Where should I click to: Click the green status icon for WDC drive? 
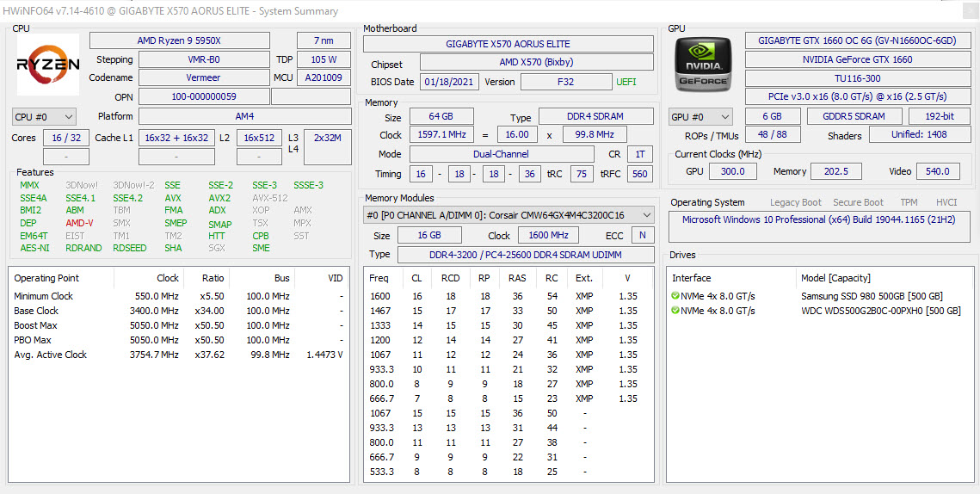coord(675,311)
